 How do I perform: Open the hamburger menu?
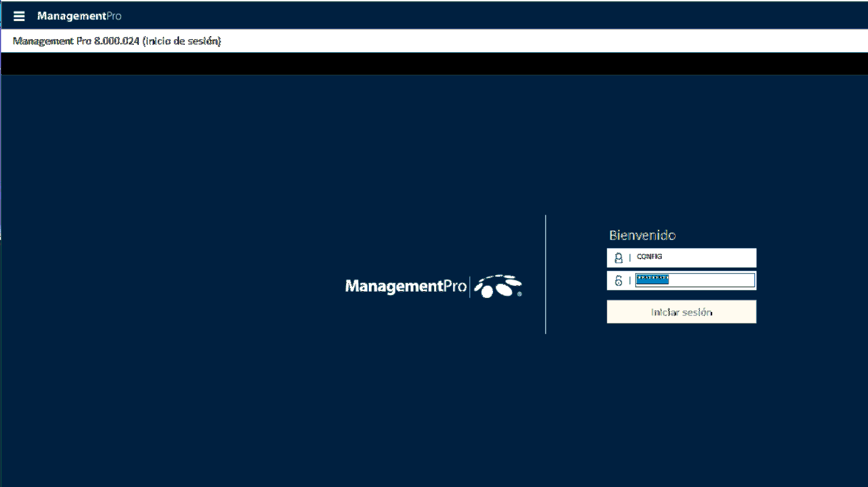19,16
